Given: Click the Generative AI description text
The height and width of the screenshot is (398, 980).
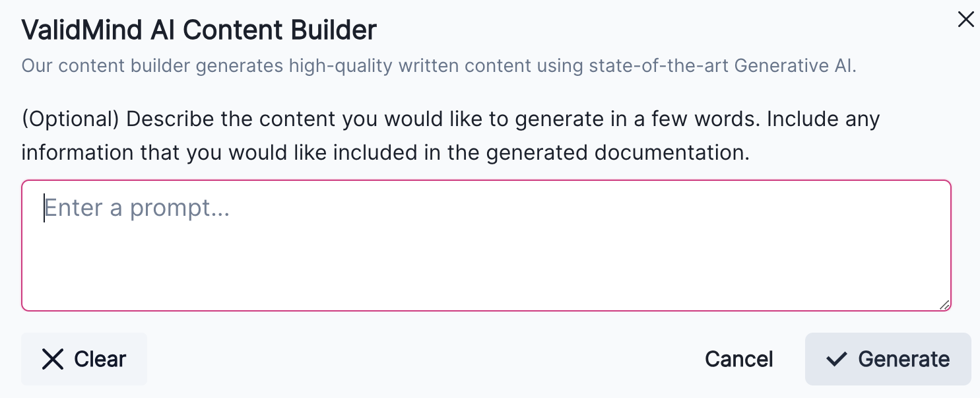Looking at the screenshot, I should coord(438,65).
